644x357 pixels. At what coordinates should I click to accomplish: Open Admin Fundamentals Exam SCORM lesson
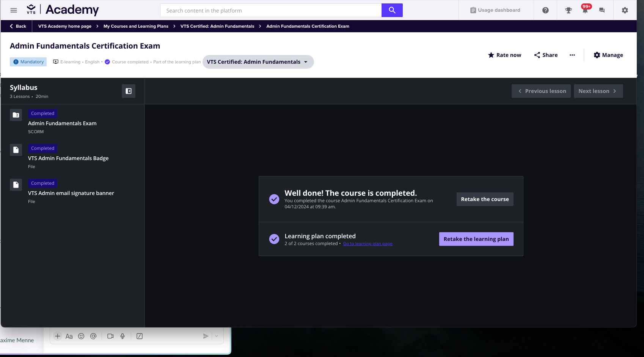(62, 123)
